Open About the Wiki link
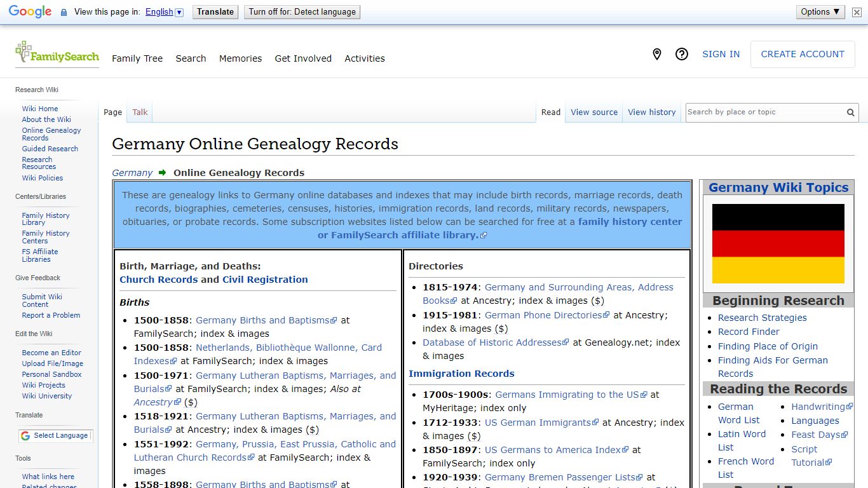Image resolution: width=868 pixels, height=488 pixels. [x=46, y=119]
